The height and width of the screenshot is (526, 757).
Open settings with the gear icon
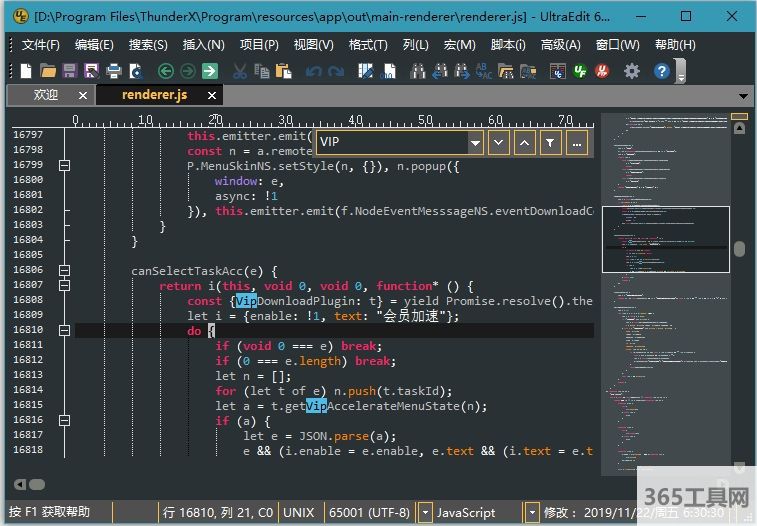coord(631,71)
